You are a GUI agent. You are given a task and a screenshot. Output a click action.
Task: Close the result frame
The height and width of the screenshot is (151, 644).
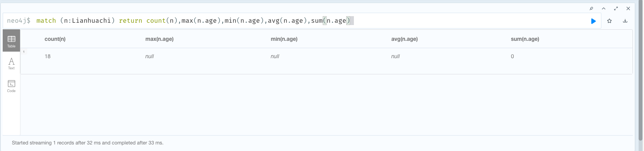click(x=628, y=8)
